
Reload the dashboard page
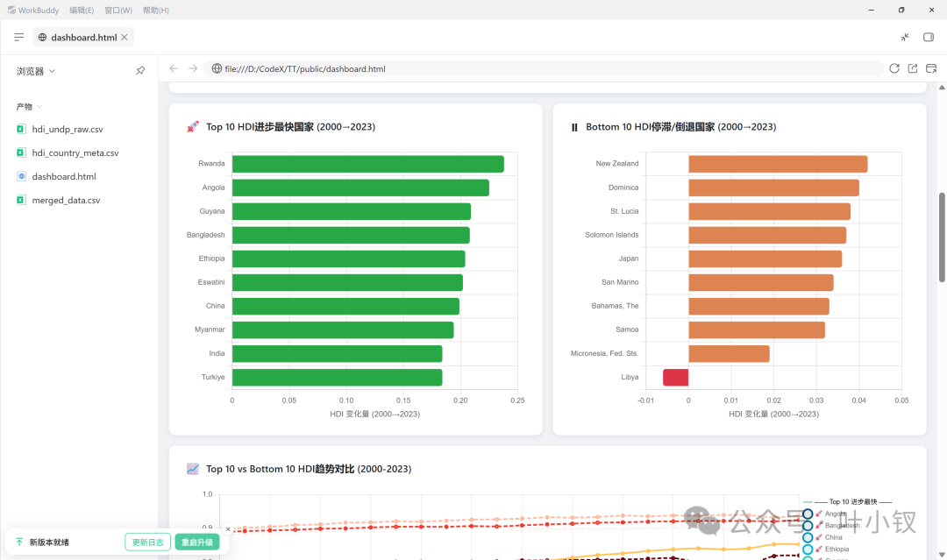(x=894, y=68)
